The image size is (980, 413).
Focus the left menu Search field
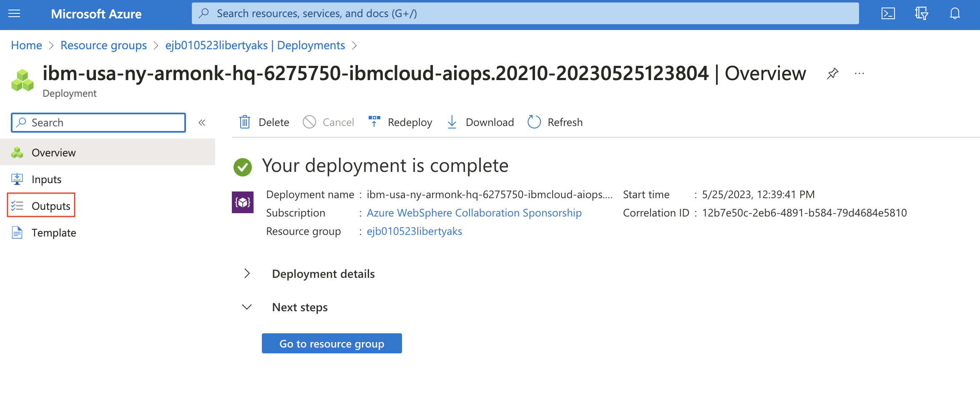(x=98, y=123)
